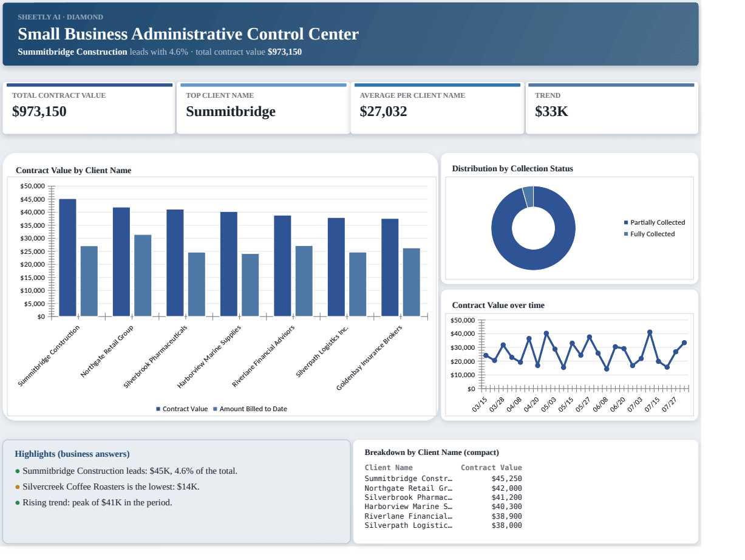Select the Contract Value legend swatch in bar chart
The width and height of the screenshot is (745, 560).
158,409
